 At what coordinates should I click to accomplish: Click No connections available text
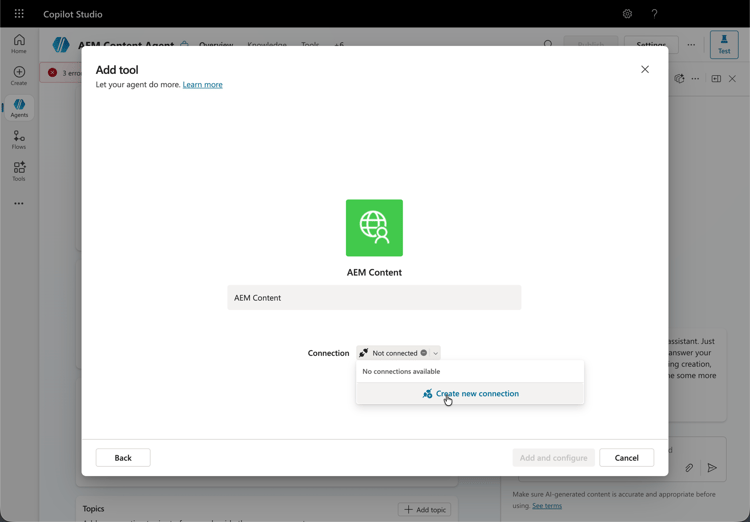pos(401,371)
